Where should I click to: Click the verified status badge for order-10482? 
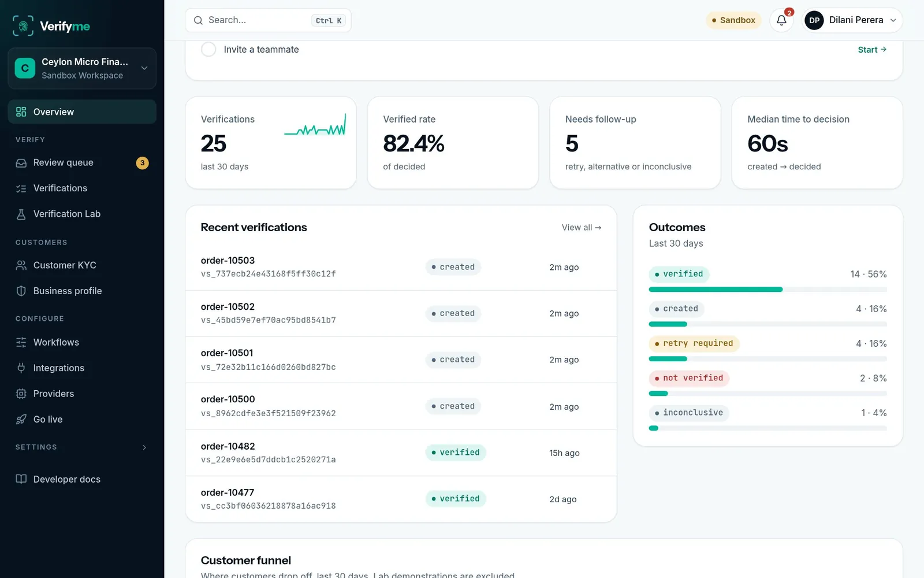[456, 453]
